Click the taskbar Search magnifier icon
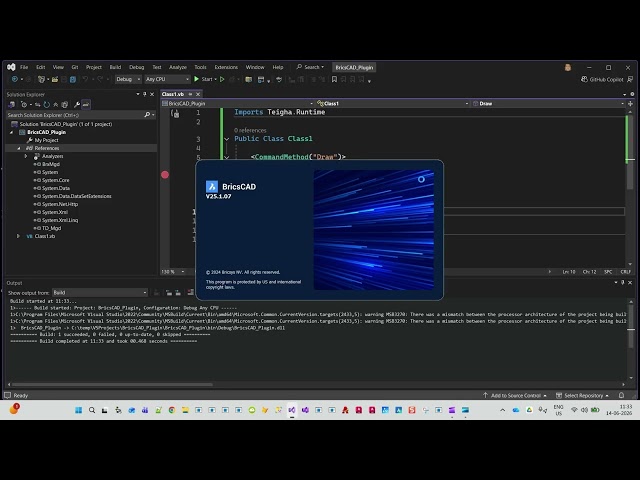Screen dimensions: 640x480 92,410
